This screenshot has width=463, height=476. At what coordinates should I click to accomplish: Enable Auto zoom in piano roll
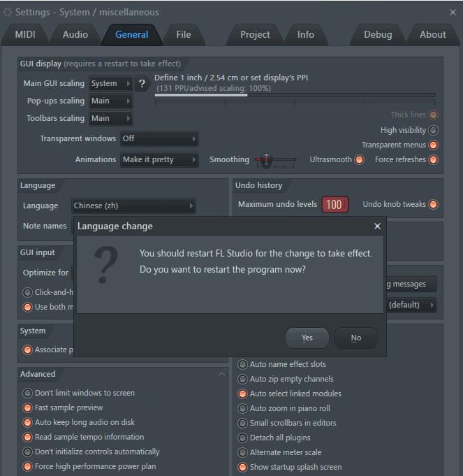click(242, 408)
